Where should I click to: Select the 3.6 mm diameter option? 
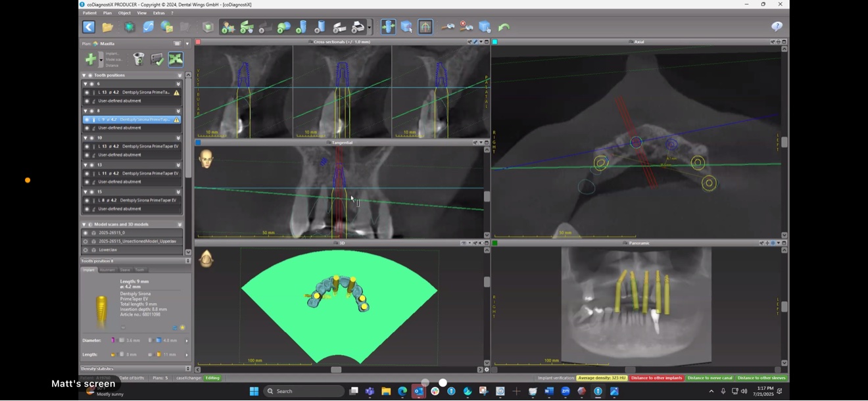pyautogui.click(x=128, y=341)
